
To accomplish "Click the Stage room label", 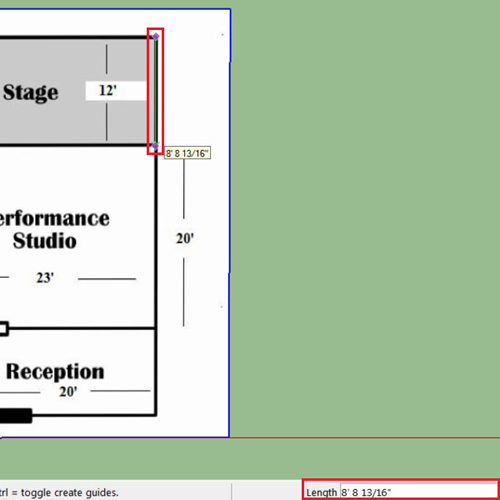I will point(31,92).
